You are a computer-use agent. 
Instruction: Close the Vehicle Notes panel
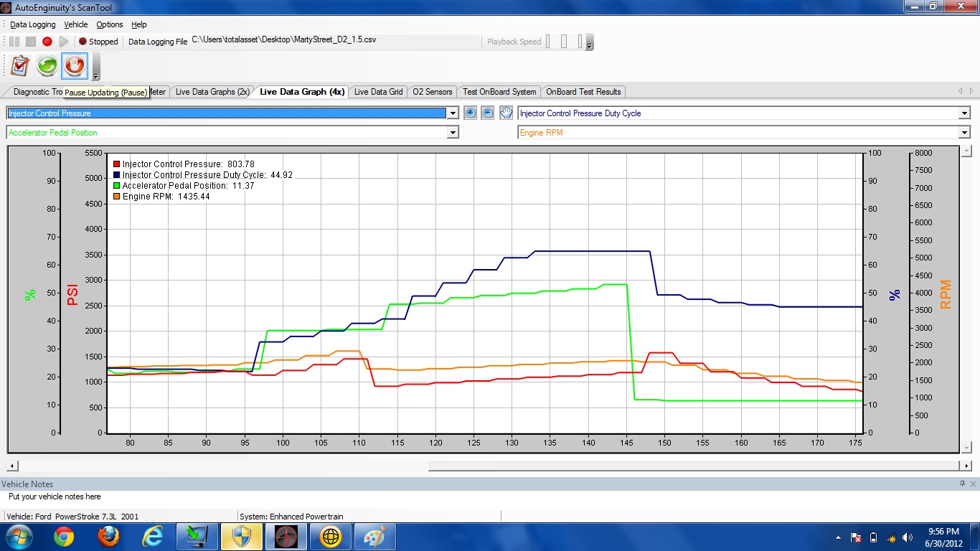coord(973,484)
